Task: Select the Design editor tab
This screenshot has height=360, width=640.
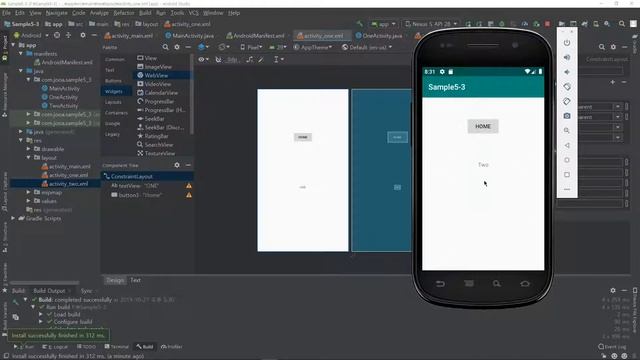Action: point(115,280)
